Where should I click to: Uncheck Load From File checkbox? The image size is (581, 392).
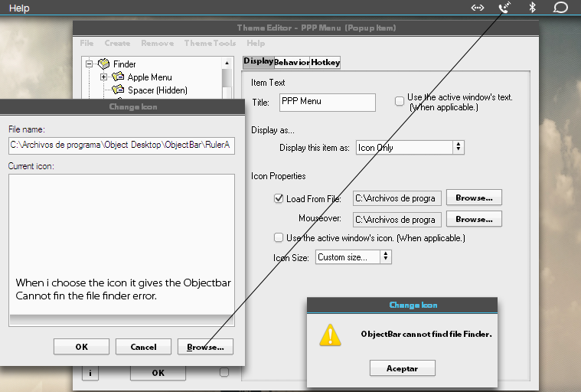coord(279,198)
